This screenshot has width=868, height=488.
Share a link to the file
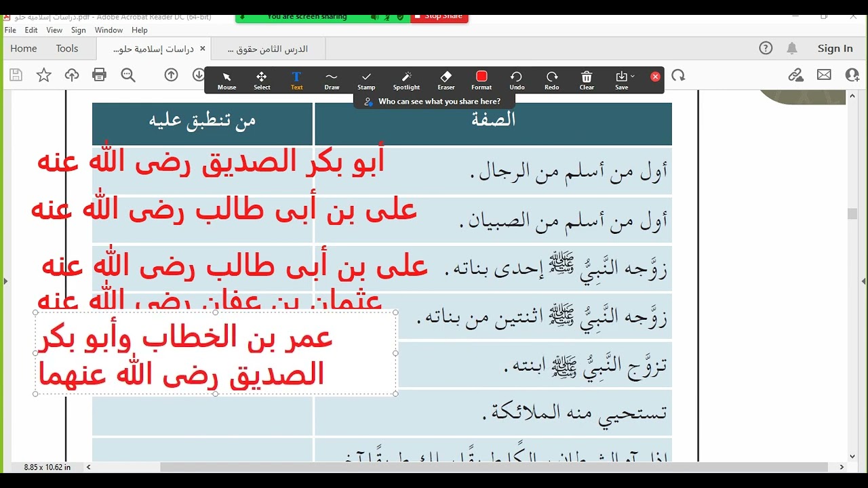(795, 75)
